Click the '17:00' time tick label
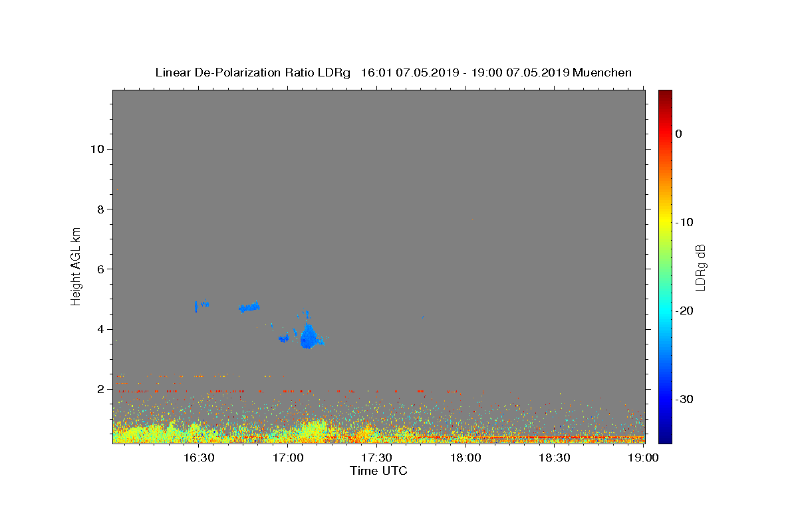Viewport: 798px width, 532px height. (288, 458)
